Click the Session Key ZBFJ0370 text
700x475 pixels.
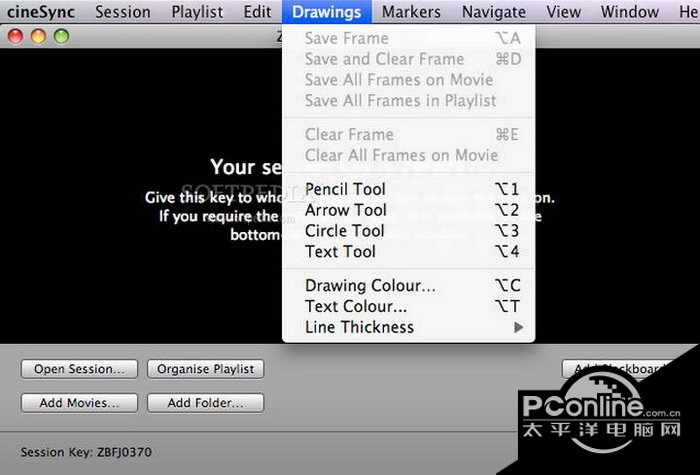pos(86,452)
